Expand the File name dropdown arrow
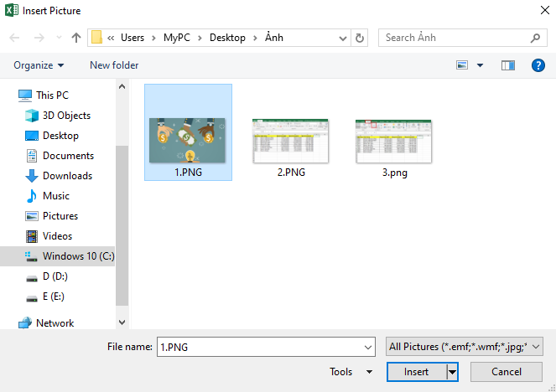 click(x=368, y=347)
